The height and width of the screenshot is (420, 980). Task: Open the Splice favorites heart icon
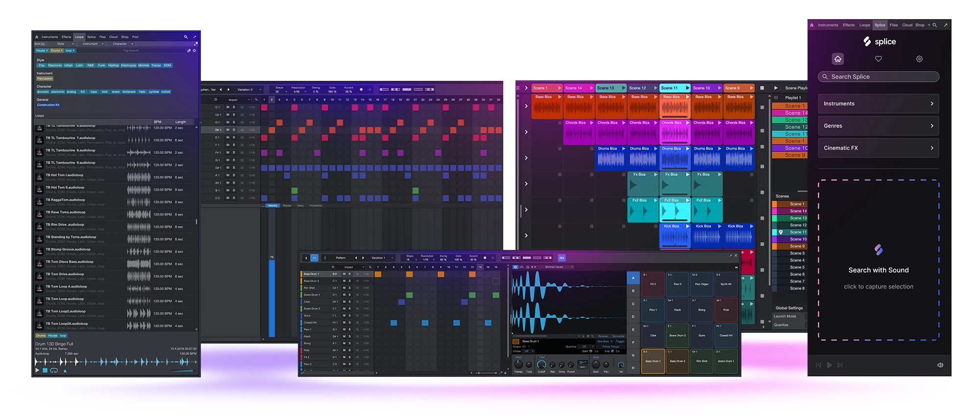pyautogui.click(x=878, y=59)
